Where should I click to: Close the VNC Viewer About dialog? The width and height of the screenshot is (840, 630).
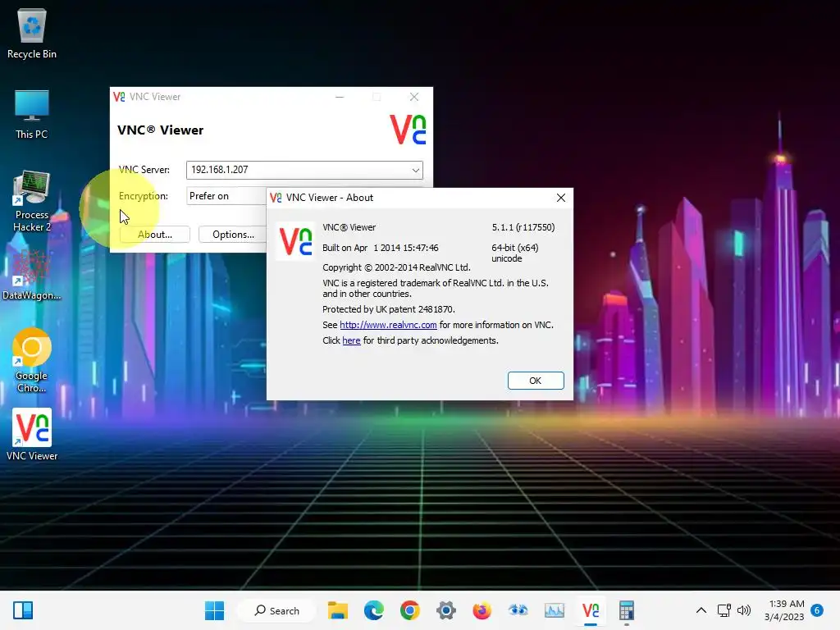point(561,198)
